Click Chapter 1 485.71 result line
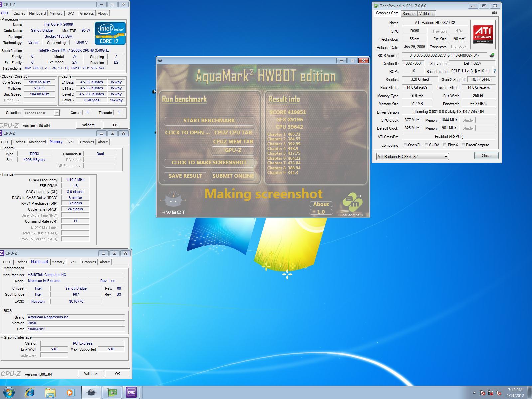Image resolution: width=532 pixels, height=399 pixels. pyautogui.click(x=284, y=134)
